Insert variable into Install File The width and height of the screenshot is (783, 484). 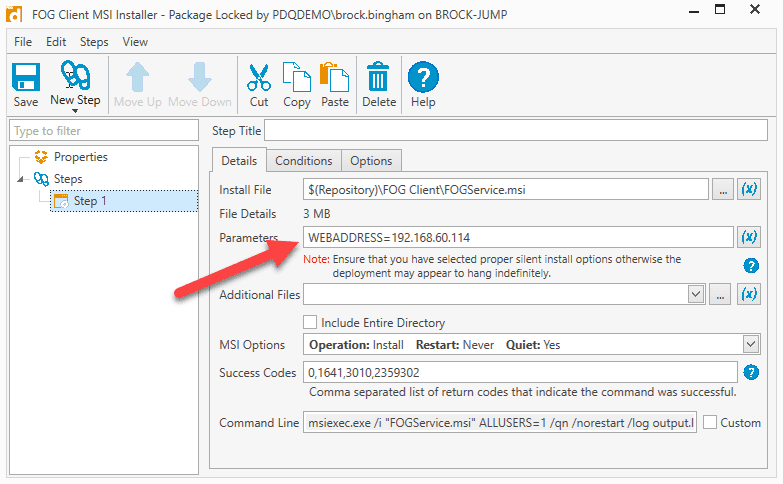pos(749,190)
